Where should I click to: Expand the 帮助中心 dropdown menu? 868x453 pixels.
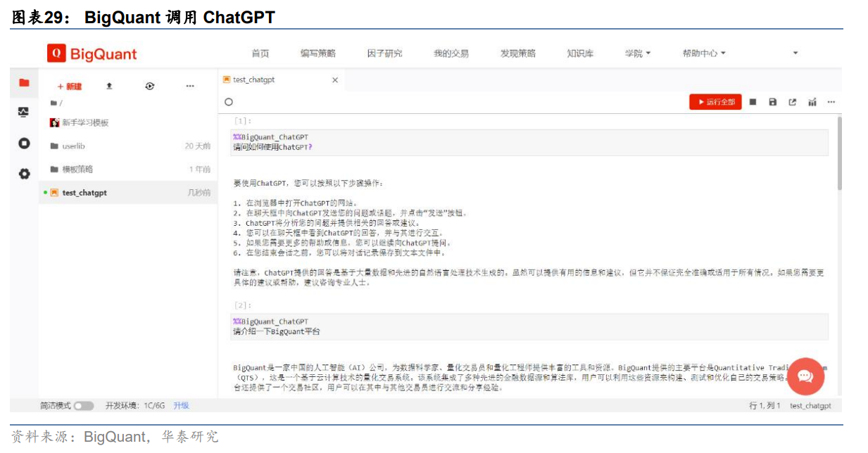[703, 53]
